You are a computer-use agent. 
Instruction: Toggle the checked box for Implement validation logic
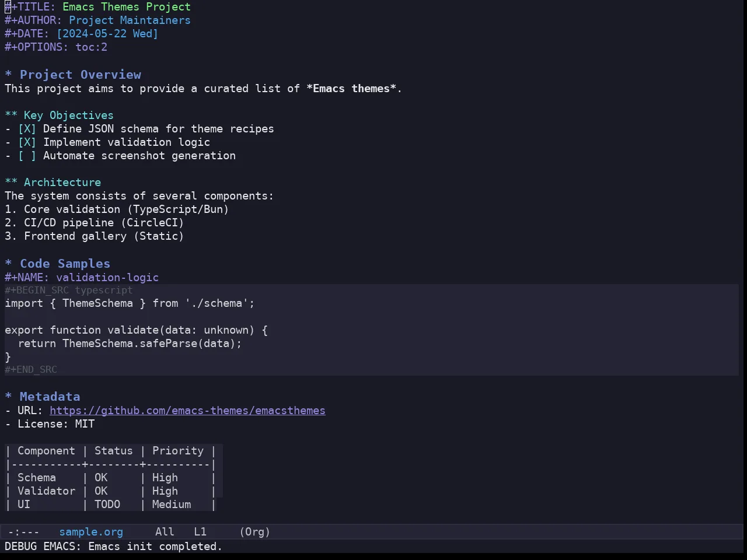[x=27, y=142]
